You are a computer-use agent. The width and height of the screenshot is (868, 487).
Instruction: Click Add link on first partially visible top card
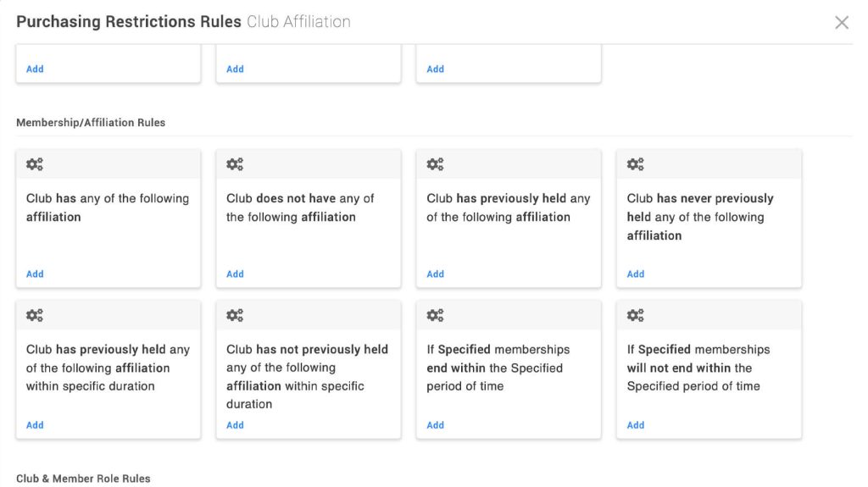(35, 69)
